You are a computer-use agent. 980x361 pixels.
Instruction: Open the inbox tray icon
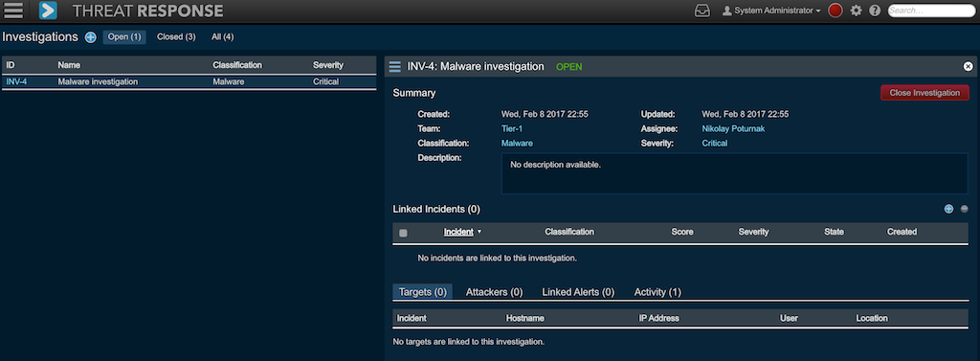(x=702, y=11)
